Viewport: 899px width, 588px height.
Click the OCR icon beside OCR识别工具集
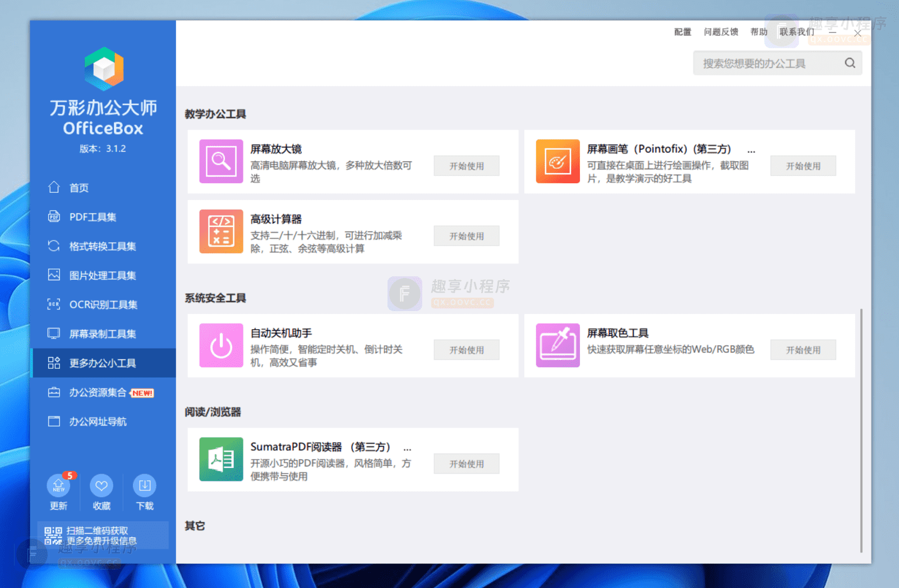(54, 304)
